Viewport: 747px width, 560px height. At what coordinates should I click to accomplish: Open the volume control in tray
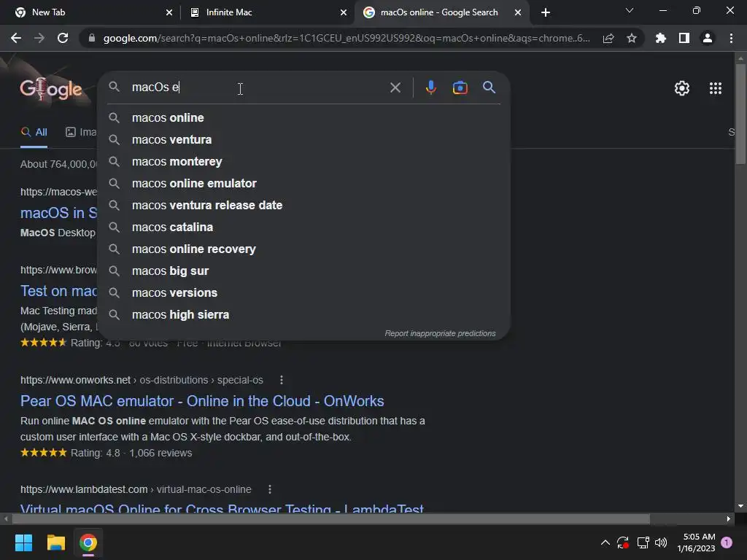coord(661,542)
